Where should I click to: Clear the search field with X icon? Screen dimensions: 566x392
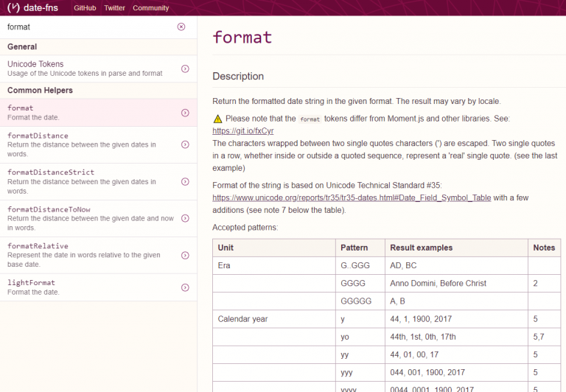coord(181,27)
